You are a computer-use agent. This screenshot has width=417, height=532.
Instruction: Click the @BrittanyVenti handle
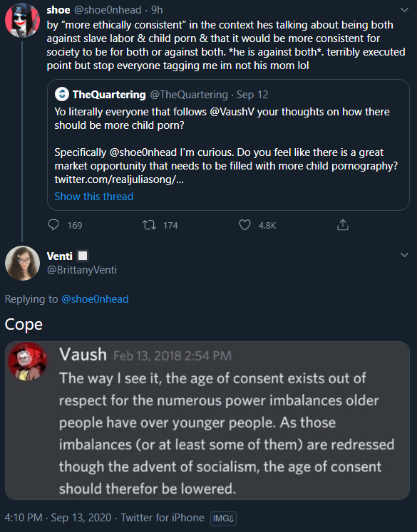click(x=82, y=270)
